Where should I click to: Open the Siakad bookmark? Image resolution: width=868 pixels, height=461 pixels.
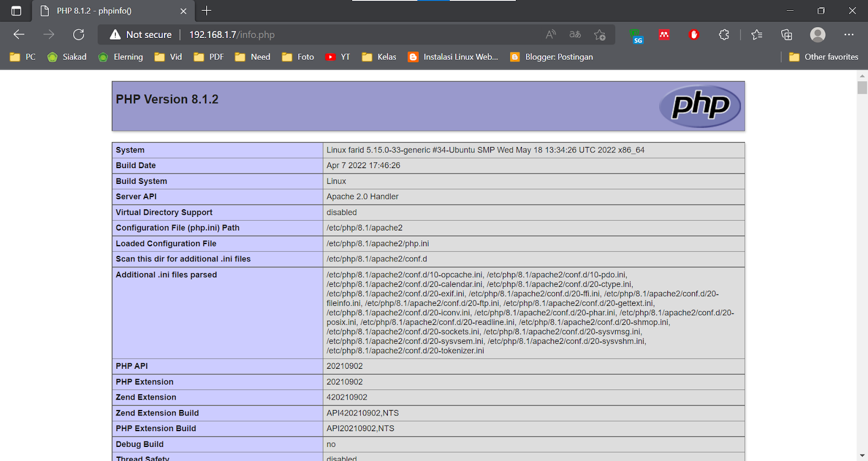(67, 57)
